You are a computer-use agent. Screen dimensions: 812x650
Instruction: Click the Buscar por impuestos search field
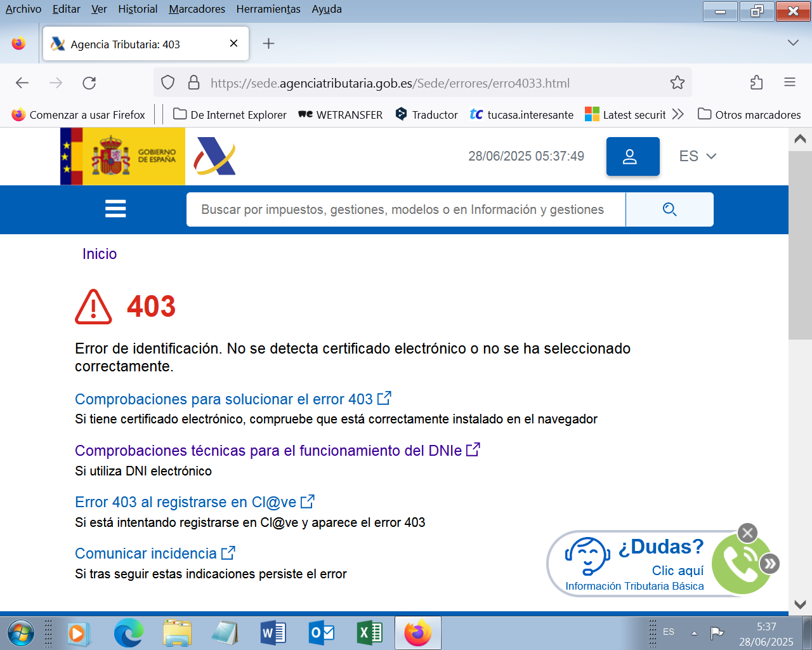[x=406, y=209]
